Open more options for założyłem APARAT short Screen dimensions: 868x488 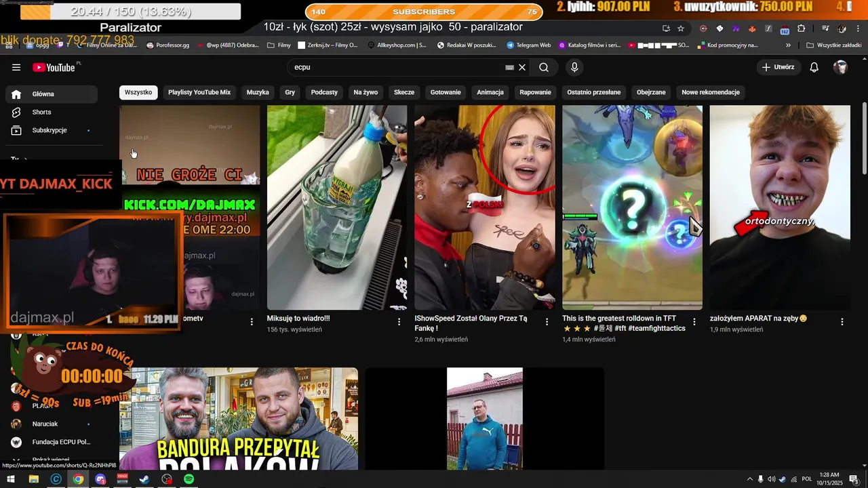[842, 322]
